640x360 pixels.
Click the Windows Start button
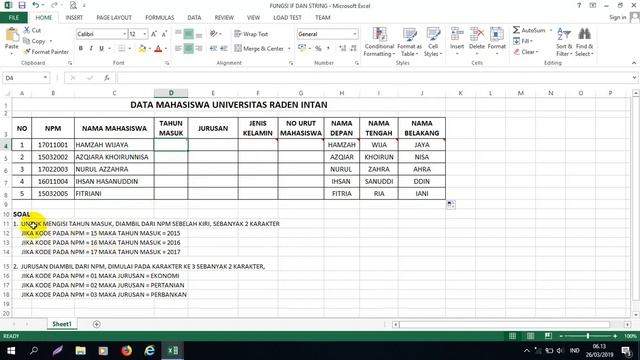tap(11, 351)
